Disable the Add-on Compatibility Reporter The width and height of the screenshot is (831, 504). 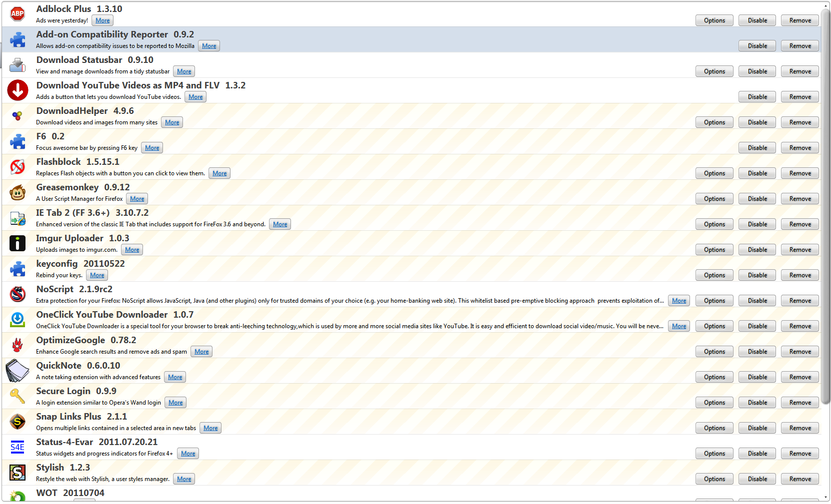[x=757, y=46]
